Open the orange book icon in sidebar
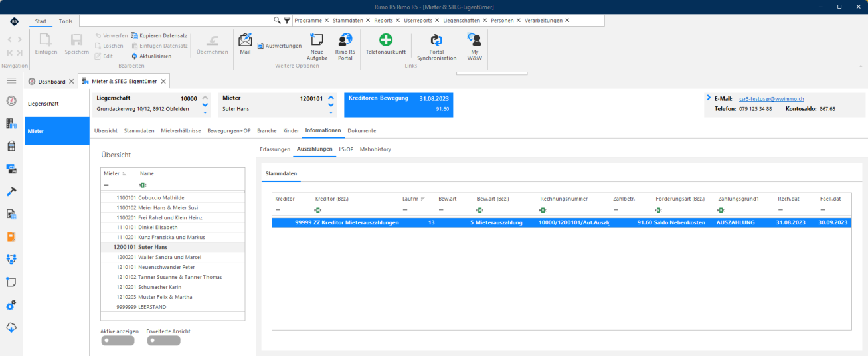Viewport: 868px width, 356px height. coord(11,236)
